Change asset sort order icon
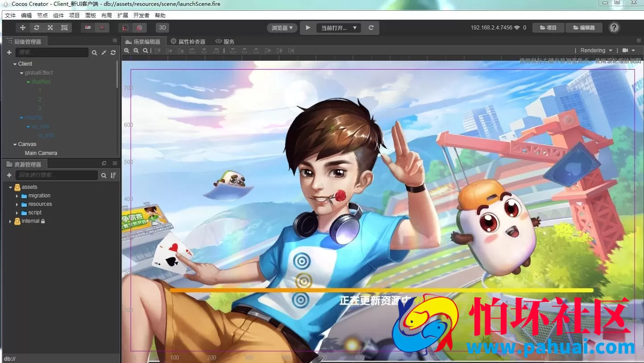The height and width of the screenshot is (363, 644). click(x=113, y=175)
